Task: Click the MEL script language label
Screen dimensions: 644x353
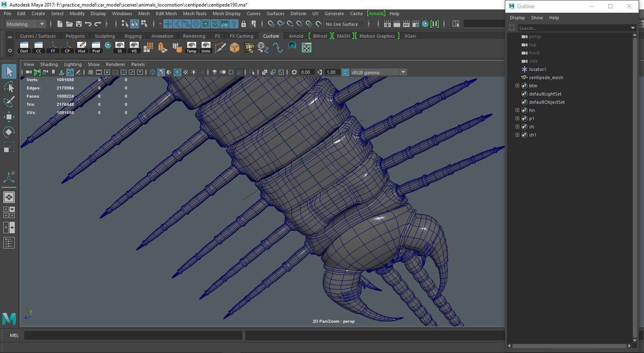Action: click(14, 335)
